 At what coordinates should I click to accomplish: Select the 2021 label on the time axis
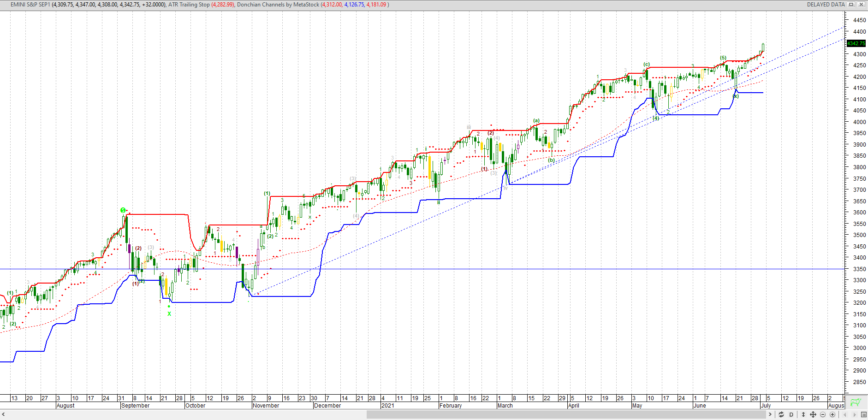point(388,405)
